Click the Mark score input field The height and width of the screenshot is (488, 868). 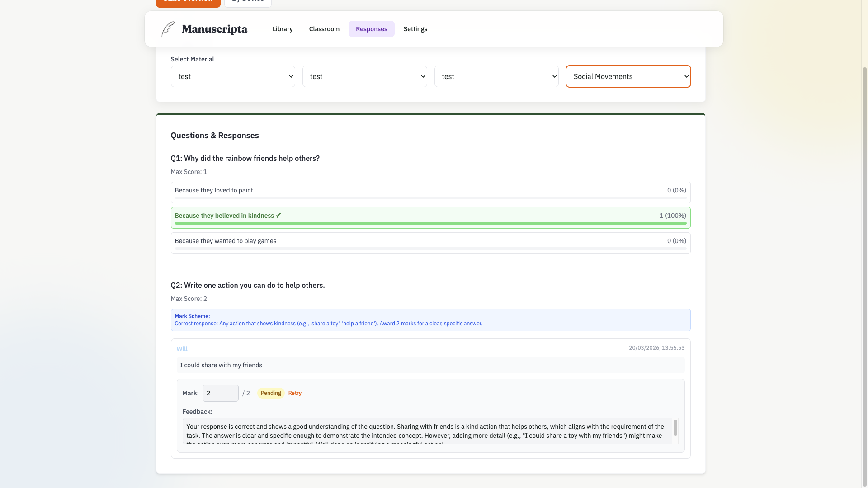[220, 393]
